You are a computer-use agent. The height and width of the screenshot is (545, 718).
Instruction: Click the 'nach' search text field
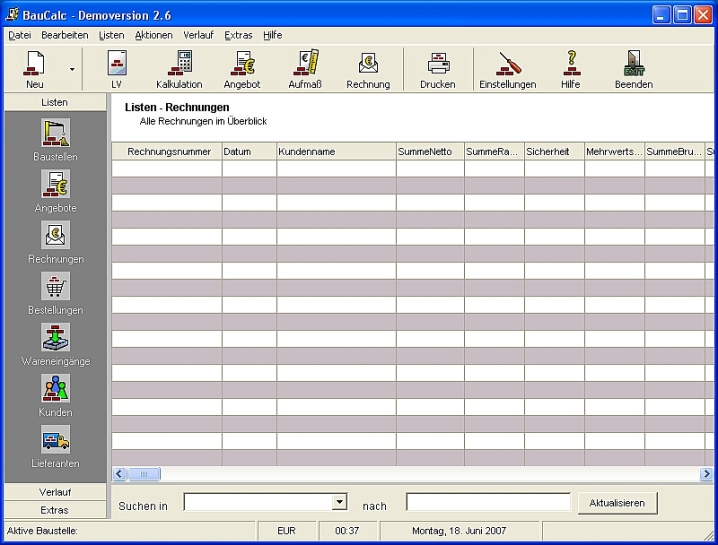(488, 502)
